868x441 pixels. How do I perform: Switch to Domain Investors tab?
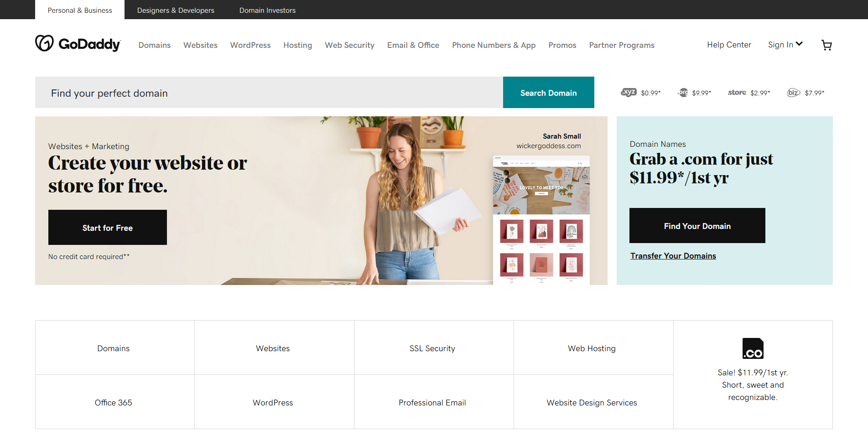click(x=267, y=10)
